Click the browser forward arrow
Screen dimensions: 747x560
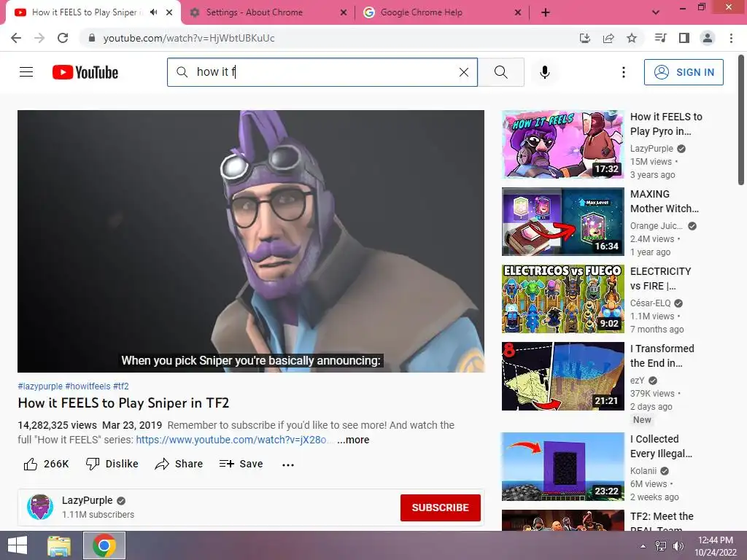(39, 38)
